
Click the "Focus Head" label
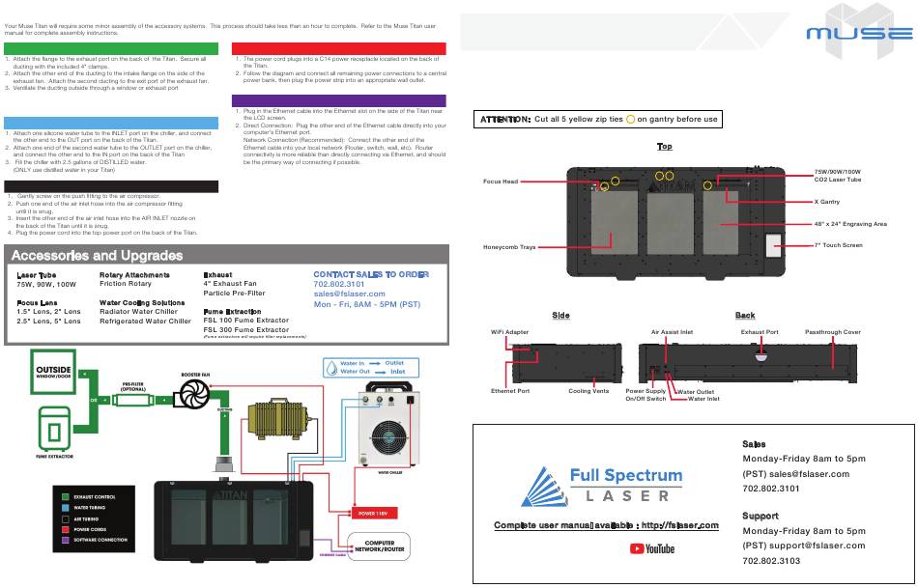(501, 182)
